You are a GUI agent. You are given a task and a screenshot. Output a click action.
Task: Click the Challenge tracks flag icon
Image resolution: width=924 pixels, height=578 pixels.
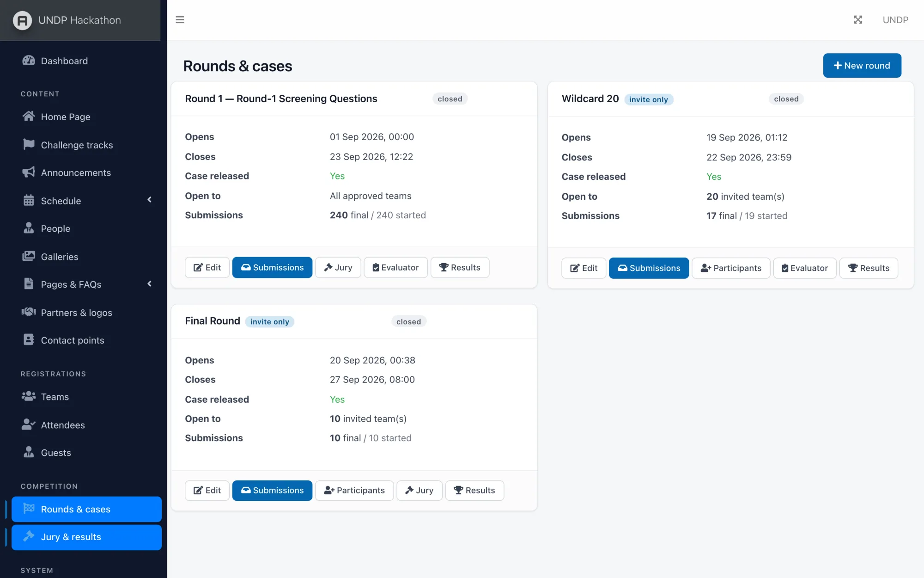[x=29, y=145]
